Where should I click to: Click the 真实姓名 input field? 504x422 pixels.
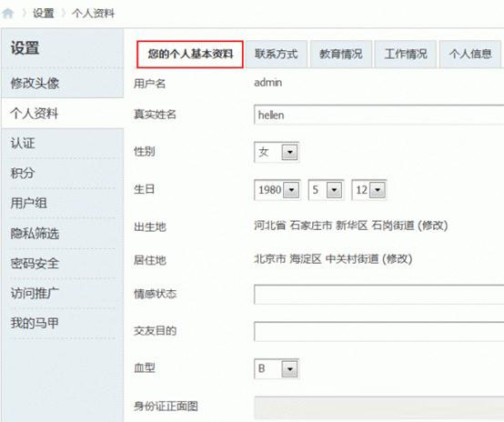coord(379,115)
